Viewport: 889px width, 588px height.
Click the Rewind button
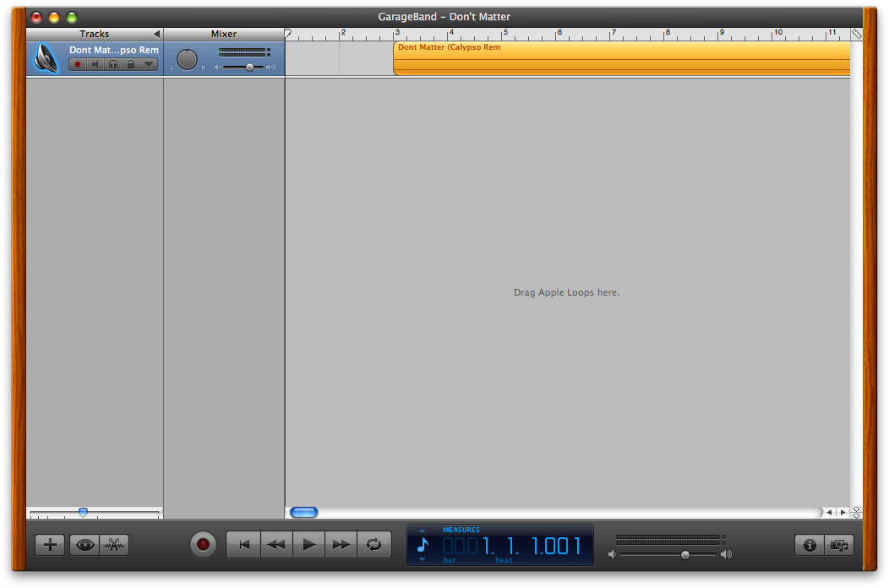tap(276, 545)
